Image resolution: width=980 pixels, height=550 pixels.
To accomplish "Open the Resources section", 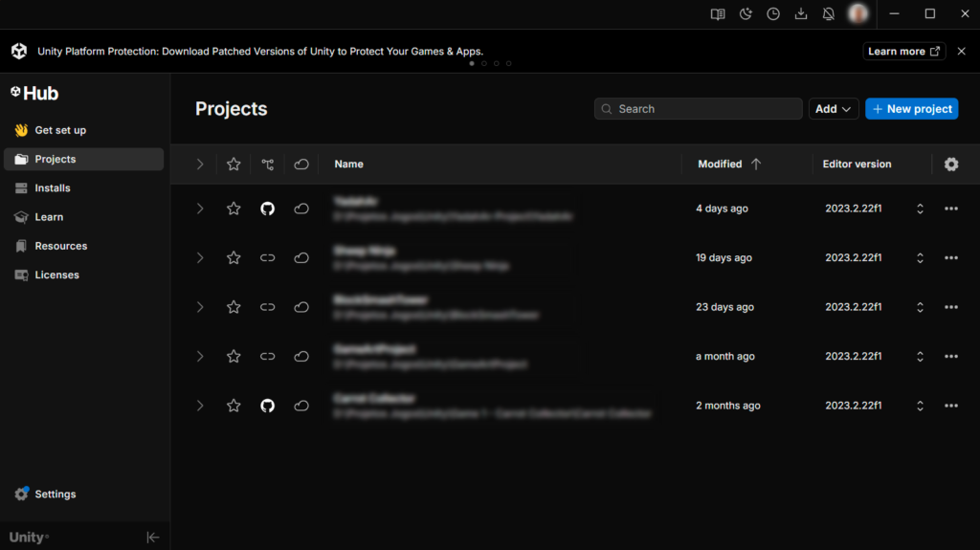I will 84,246.
